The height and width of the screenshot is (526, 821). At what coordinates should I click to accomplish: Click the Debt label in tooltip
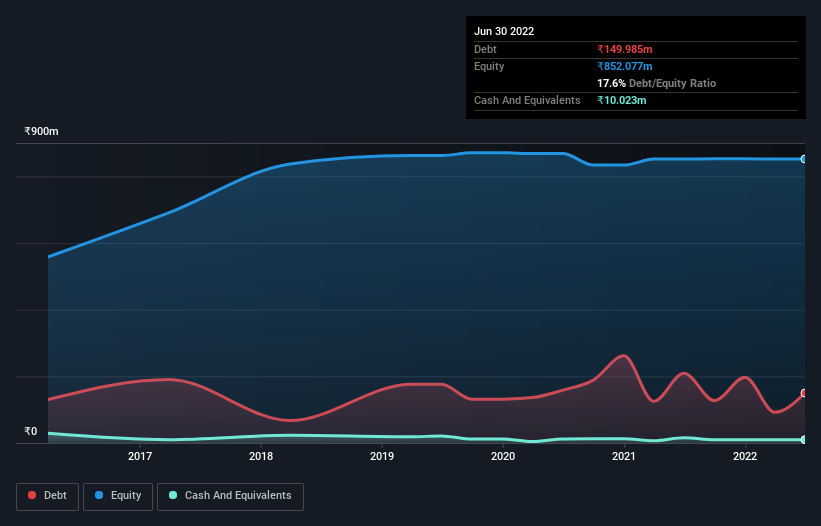point(485,49)
